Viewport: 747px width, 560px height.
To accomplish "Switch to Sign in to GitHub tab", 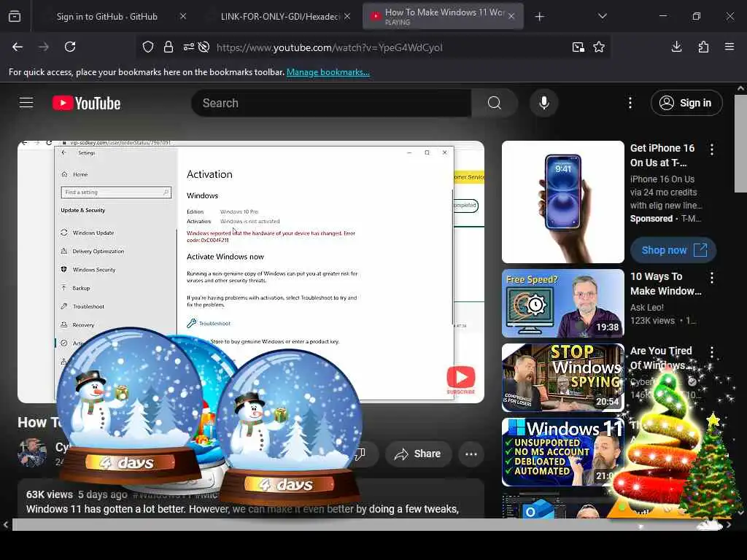I will (107, 17).
